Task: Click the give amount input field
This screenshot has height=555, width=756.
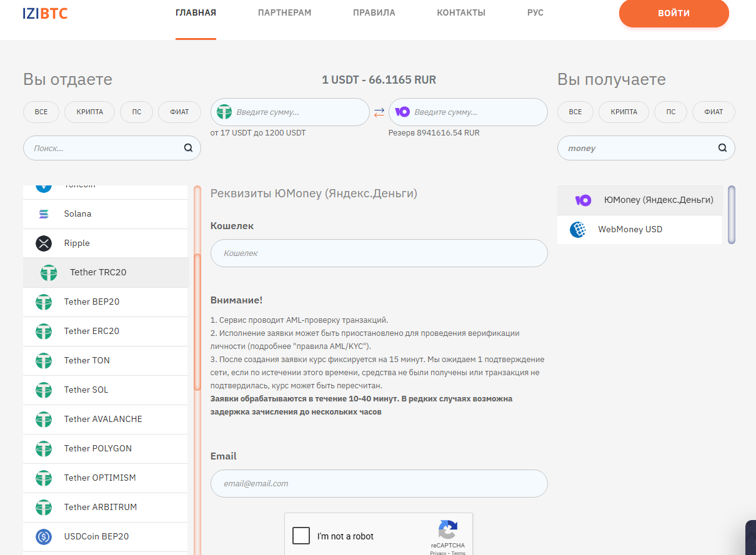Action: pos(290,112)
